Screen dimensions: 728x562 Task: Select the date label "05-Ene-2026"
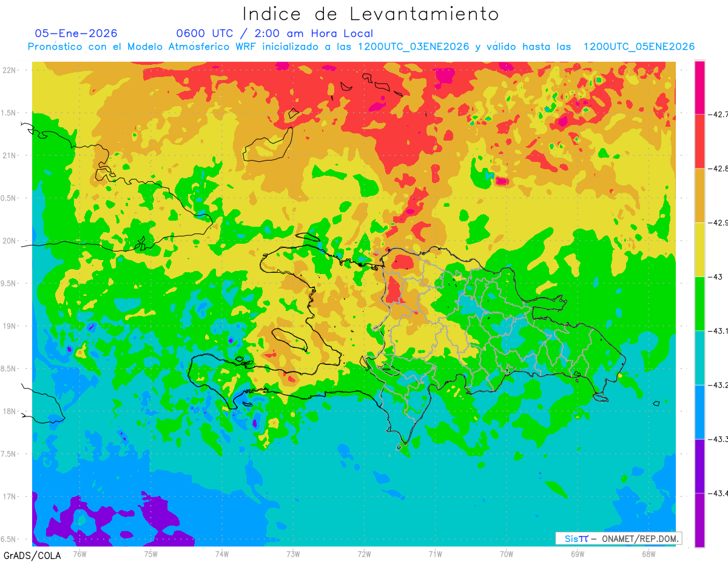tap(76, 33)
